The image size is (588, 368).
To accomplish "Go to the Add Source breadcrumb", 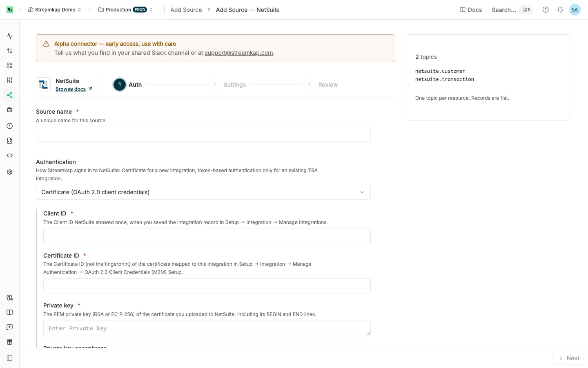I will coord(186,10).
